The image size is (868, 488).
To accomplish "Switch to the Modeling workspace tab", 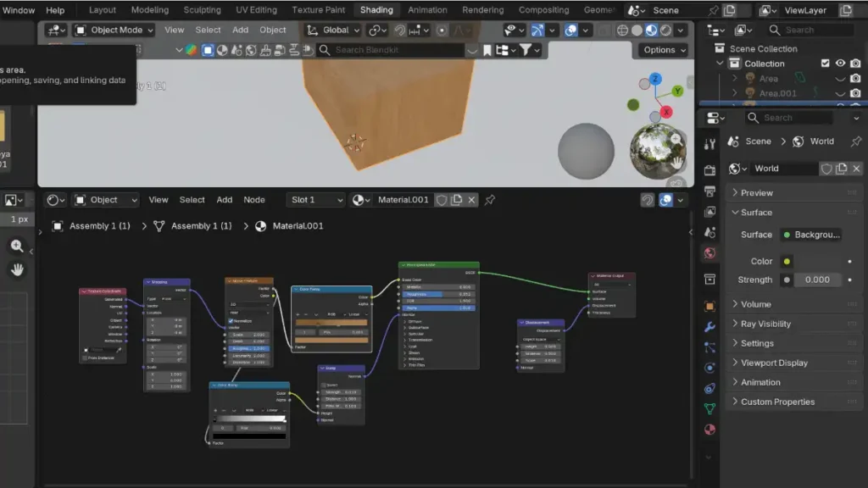I will (149, 10).
